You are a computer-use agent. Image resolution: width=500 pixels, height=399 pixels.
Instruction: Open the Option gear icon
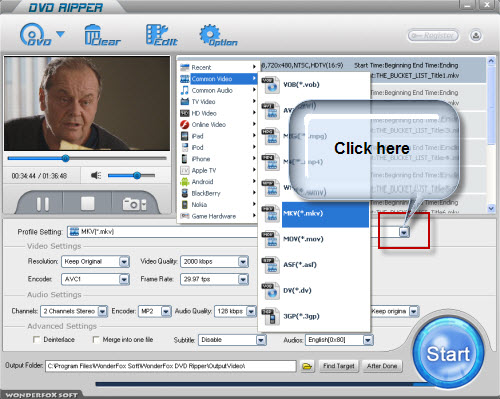point(218,35)
